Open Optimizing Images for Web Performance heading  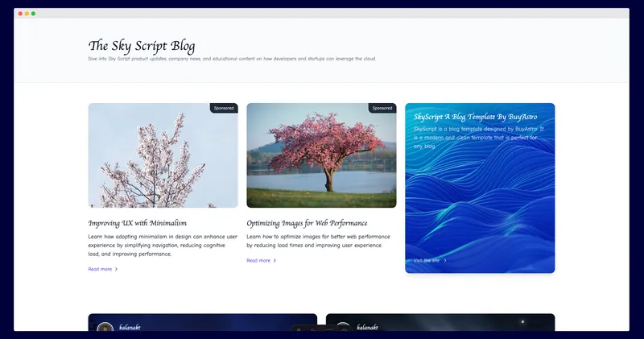tap(307, 223)
